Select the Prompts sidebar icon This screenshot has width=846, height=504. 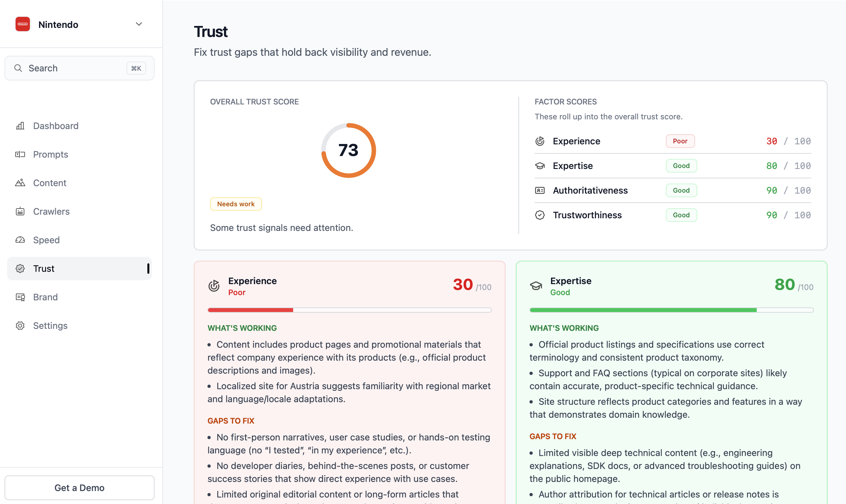point(20,154)
